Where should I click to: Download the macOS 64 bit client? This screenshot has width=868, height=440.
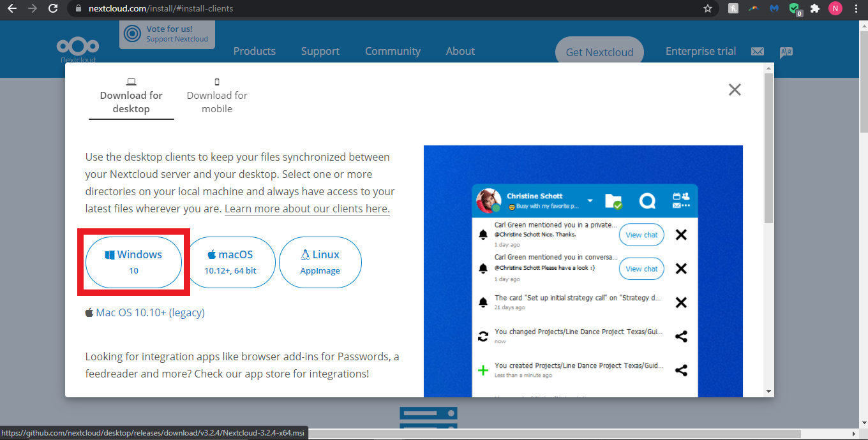coord(230,262)
